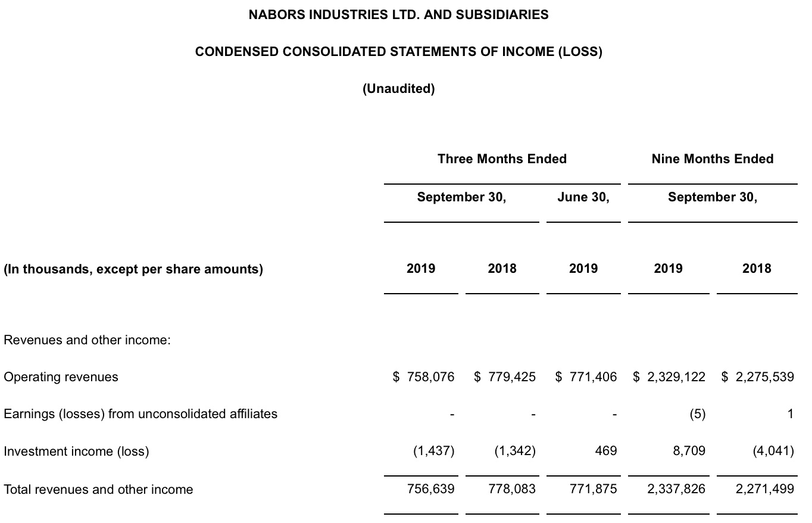Select total revenues value 756,639

tap(432, 489)
